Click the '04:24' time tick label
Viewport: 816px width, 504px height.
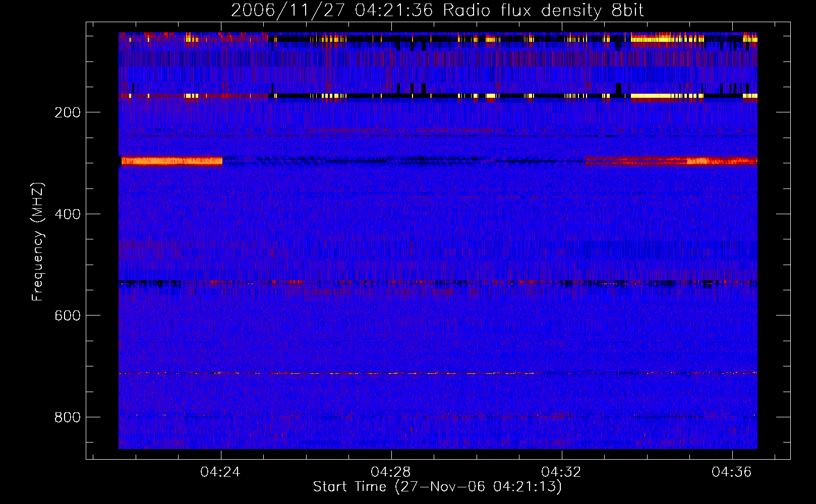tap(220, 472)
